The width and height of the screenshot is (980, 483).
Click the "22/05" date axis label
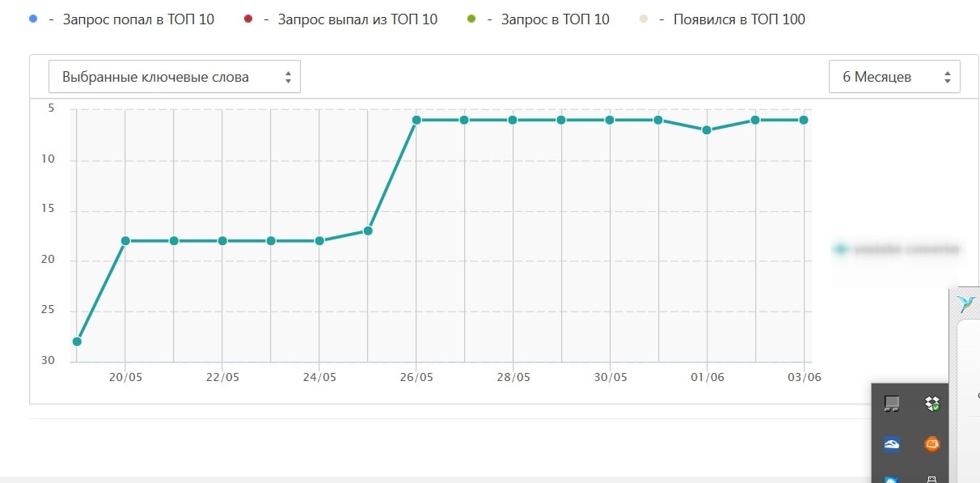coord(222,377)
